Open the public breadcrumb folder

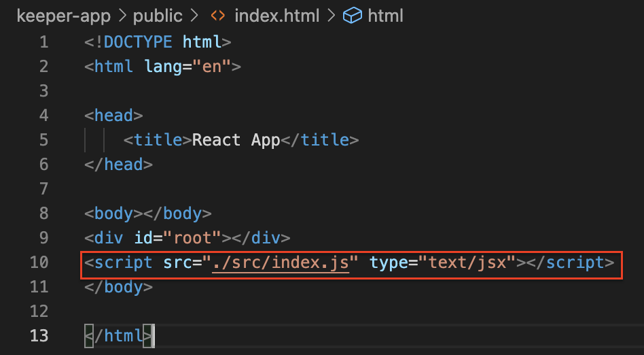pos(158,16)
